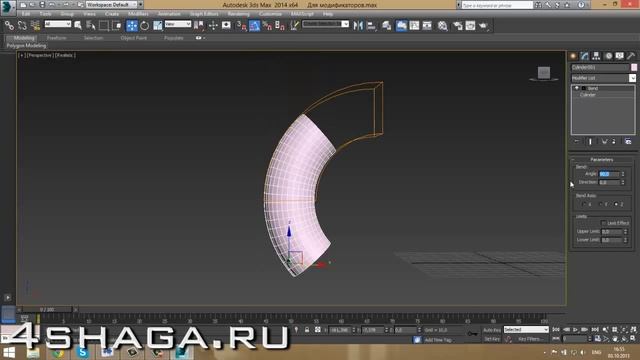The width and height of the screenshot is (640, 360).
Task: Click the Unlink Selection tool
Action: point(22,26)
